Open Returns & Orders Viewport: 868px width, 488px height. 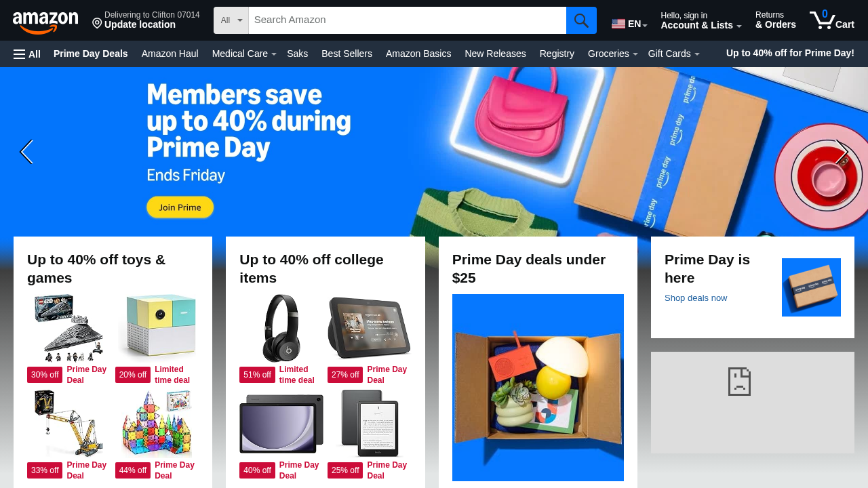click(x=775, y=20)
